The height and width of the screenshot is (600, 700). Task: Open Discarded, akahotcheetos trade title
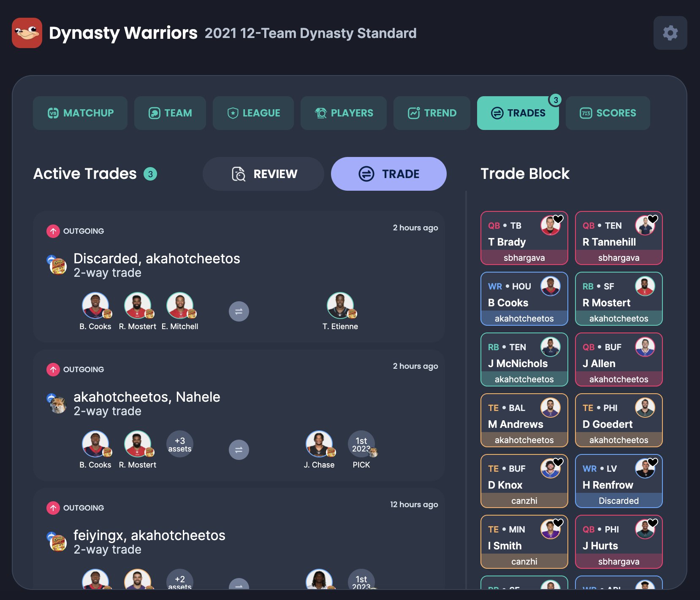(x=157, y=259)
